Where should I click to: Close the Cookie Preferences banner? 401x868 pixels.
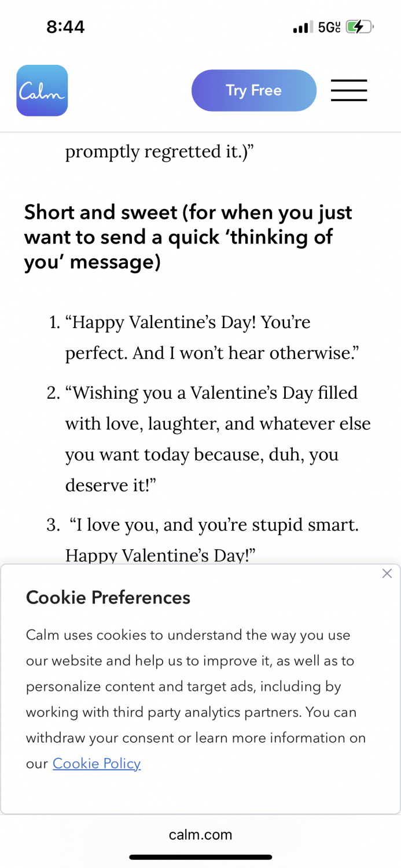(387, 573)
